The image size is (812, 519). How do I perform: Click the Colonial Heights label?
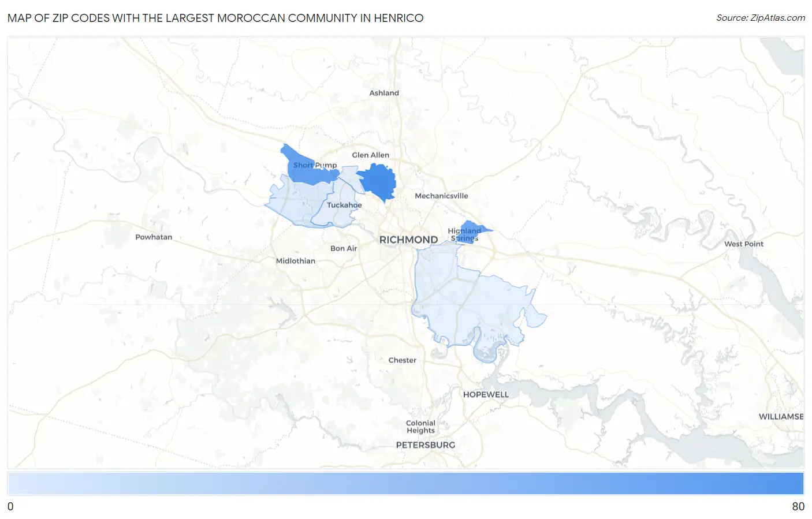point(420,427)
